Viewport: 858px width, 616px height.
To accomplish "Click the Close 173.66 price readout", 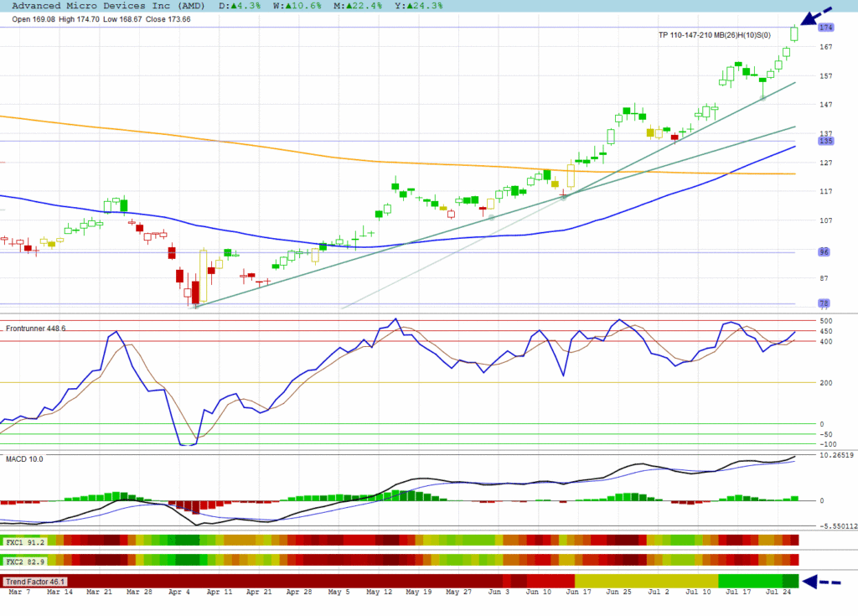I will (168, 19).
